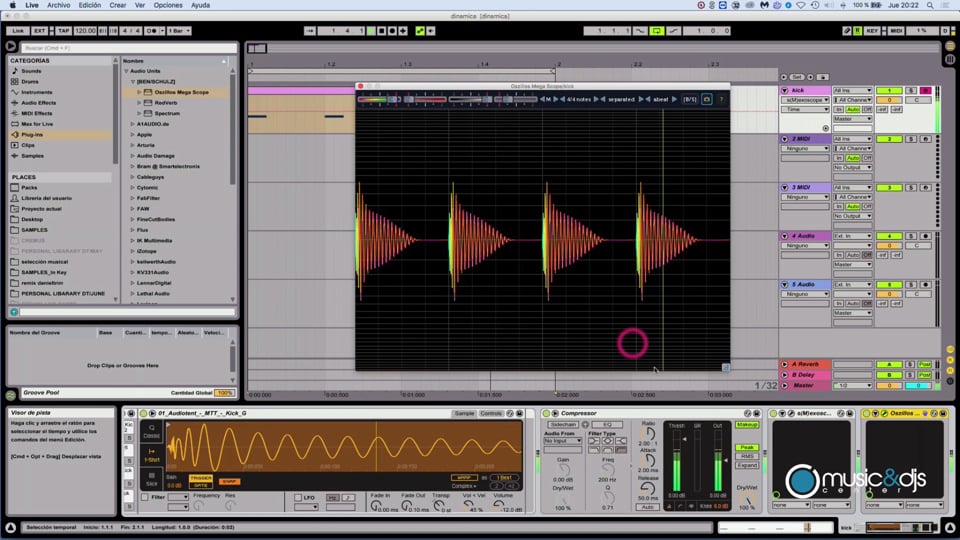
Task: Open the 1 Bar quantization dropdown
Action: (x=179, y=31)
